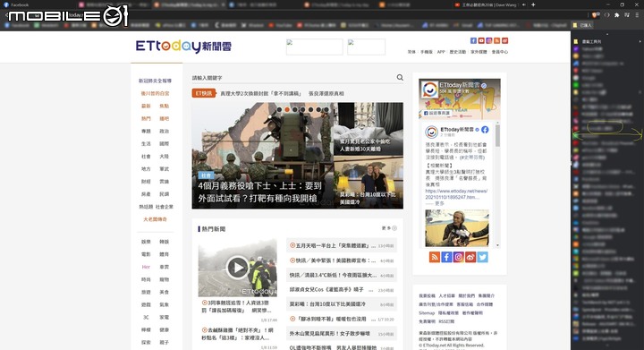The height and width of the screenshot is (350, 644).
Task: Open the 生活 category in the sidebar
Action: point(146,144)
